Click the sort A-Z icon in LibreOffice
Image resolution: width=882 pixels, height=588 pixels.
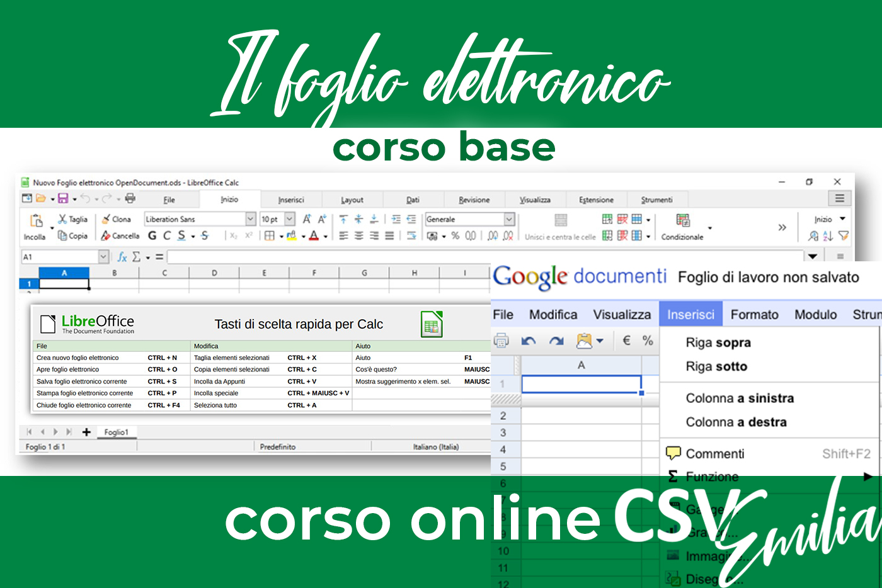pos(828,235)
